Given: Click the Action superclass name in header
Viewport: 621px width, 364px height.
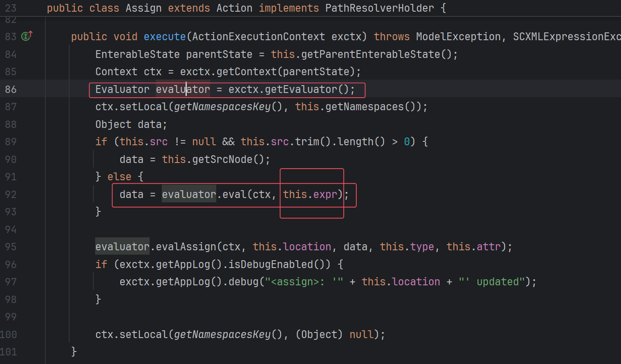Looking at the screenshot, I should pos(234,8).
